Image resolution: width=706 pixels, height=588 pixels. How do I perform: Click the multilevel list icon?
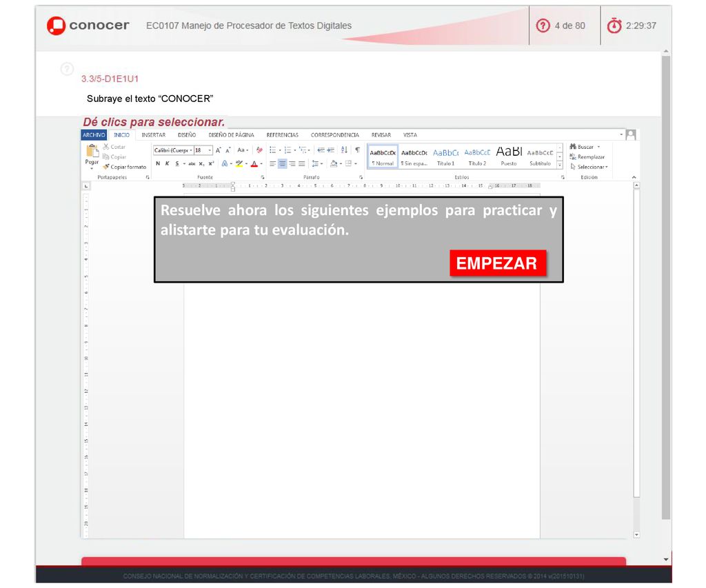point(303,150)
